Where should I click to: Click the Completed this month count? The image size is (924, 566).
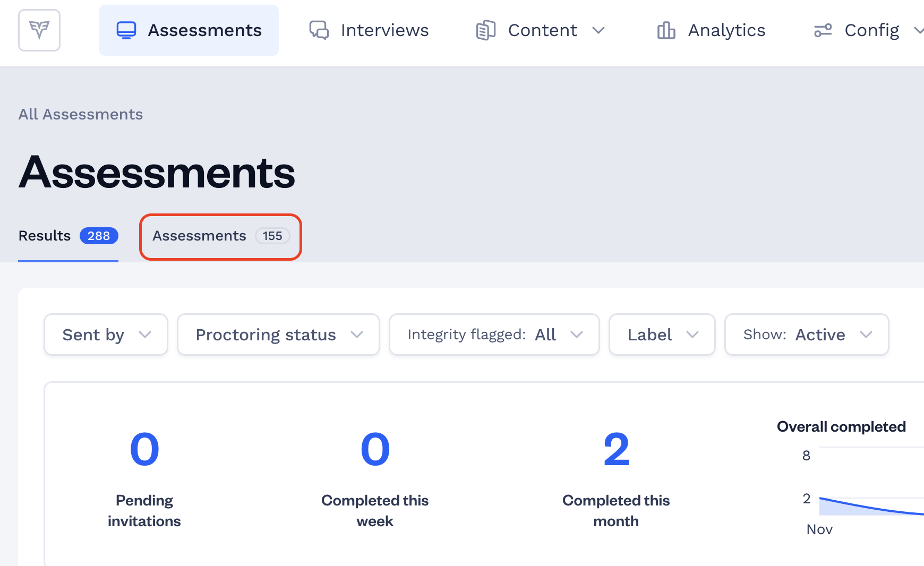[616, 450]
